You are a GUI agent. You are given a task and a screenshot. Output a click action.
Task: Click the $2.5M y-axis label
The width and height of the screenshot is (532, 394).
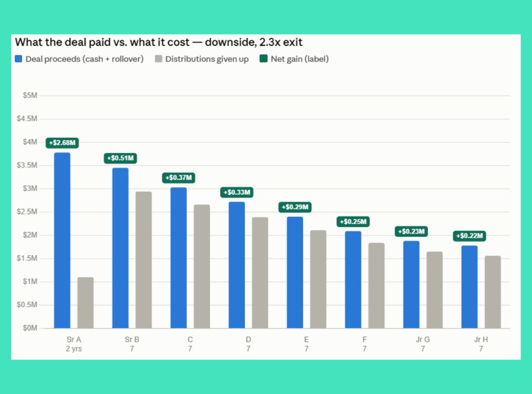[x=27, y=212]
